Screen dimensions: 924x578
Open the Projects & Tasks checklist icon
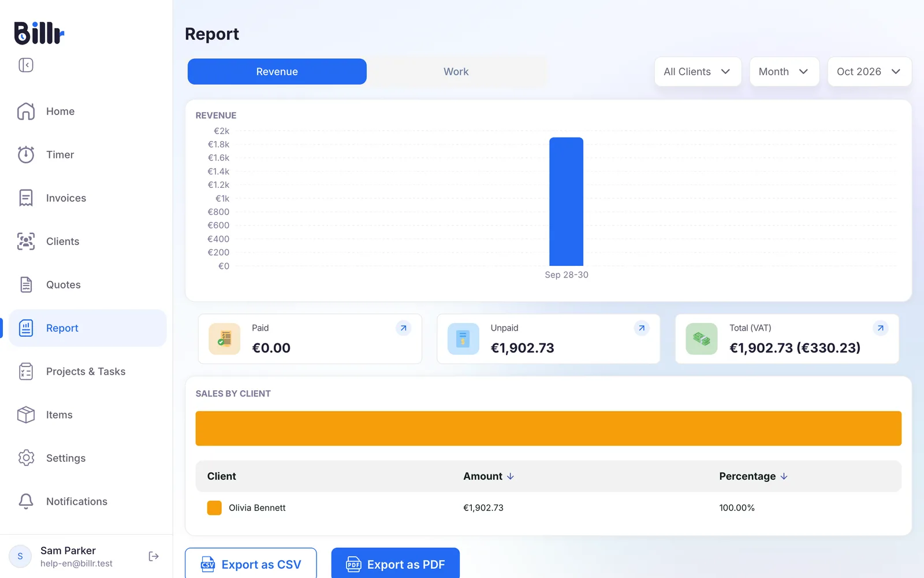[x=26, y=371]
